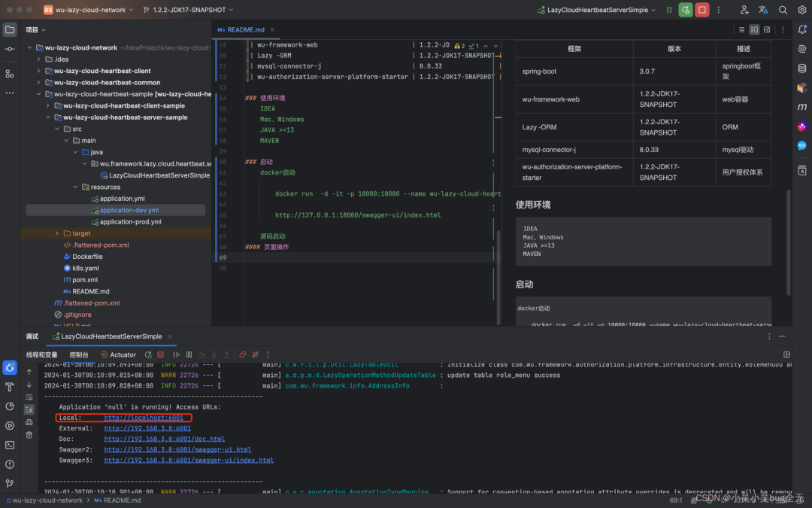The width and height of the screenshot is (812, 508).
Task: Clear console with trash icon
Action: 29,435
